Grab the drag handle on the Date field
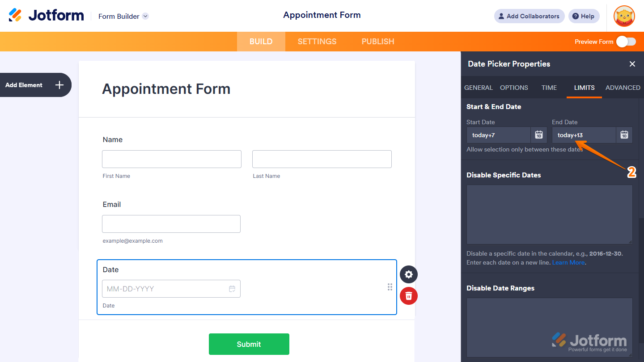Image resolution: width=644 pixels, height=362 pixels. (x=390, y=287)
